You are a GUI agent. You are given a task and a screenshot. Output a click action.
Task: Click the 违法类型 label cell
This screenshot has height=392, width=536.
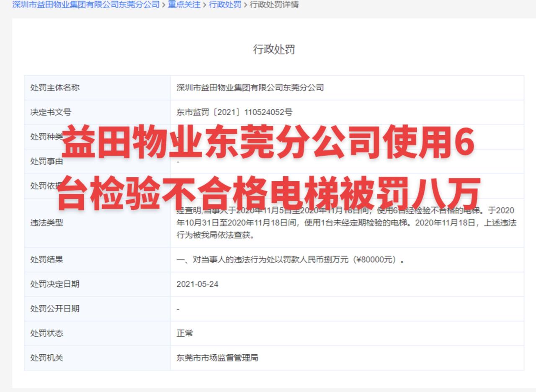(97, 223)
